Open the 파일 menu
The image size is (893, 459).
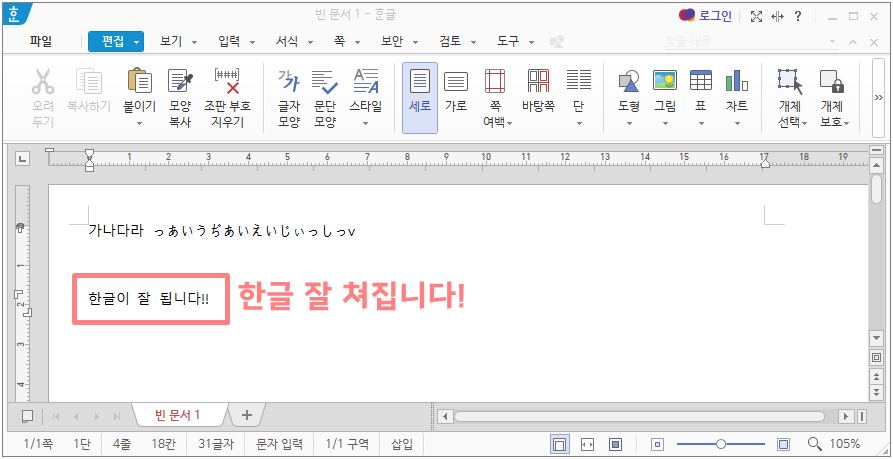pos(41,42)
